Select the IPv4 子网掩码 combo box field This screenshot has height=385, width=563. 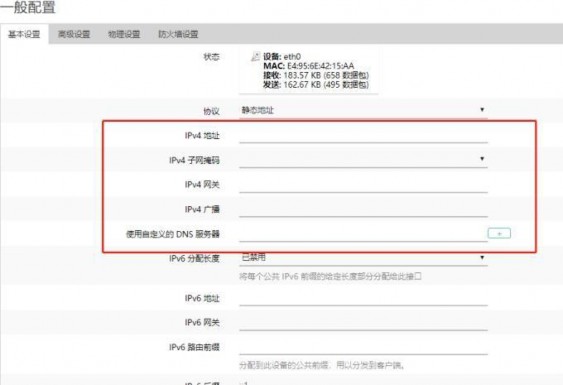pyautogui.click(x=363, y=160)
